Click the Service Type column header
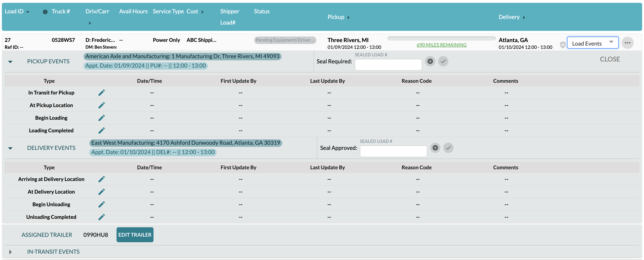The width and height of the screenshot is (644, 260). pos(168,11)
